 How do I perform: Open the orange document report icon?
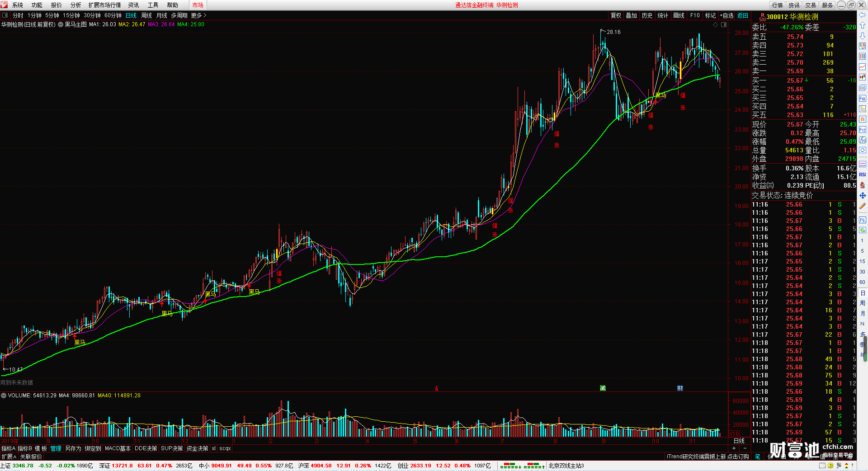pos(863,119)
